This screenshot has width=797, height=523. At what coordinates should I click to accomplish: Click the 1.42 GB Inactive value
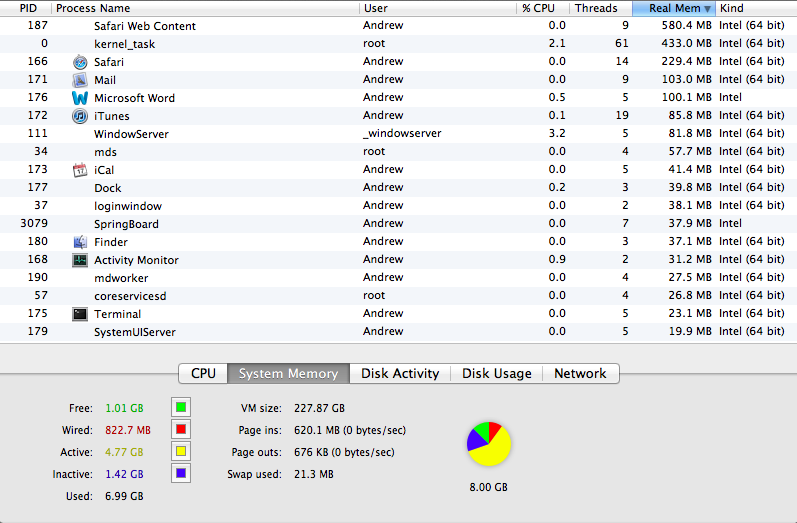124,474
